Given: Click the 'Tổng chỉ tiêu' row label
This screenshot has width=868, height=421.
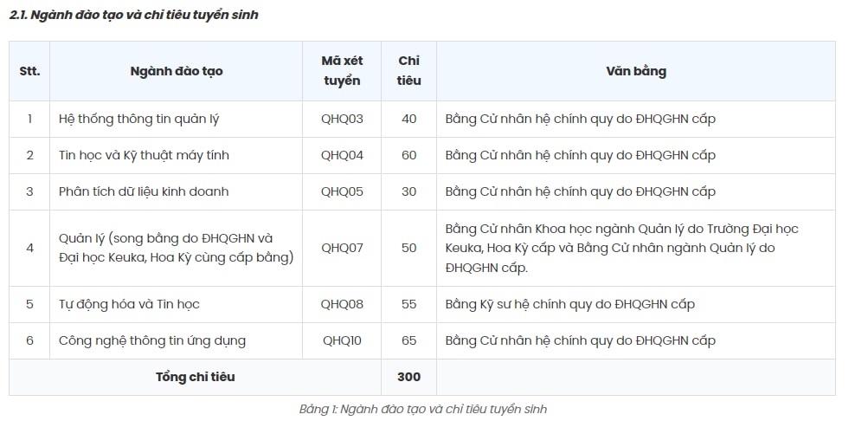Looking at the screenshot, I should click(x=195, y=377).
